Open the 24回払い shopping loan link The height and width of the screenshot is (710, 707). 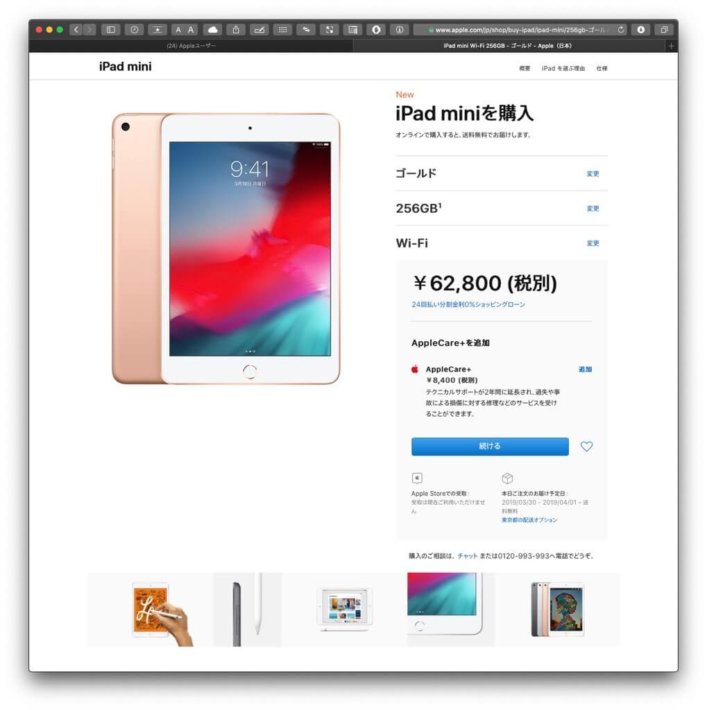(x=468, y=305)
